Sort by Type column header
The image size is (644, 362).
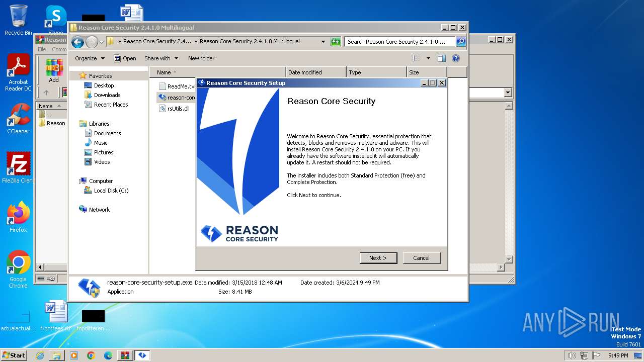tap(376, 72)
